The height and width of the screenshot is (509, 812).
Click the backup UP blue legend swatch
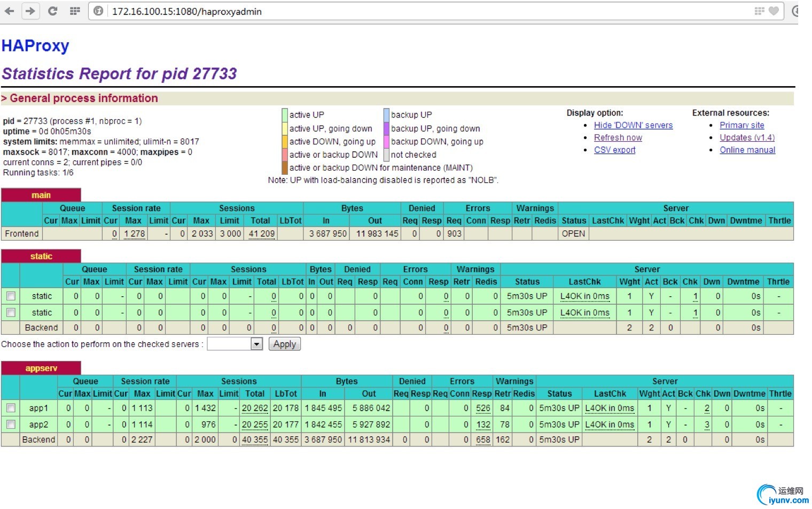click(386, 115)
